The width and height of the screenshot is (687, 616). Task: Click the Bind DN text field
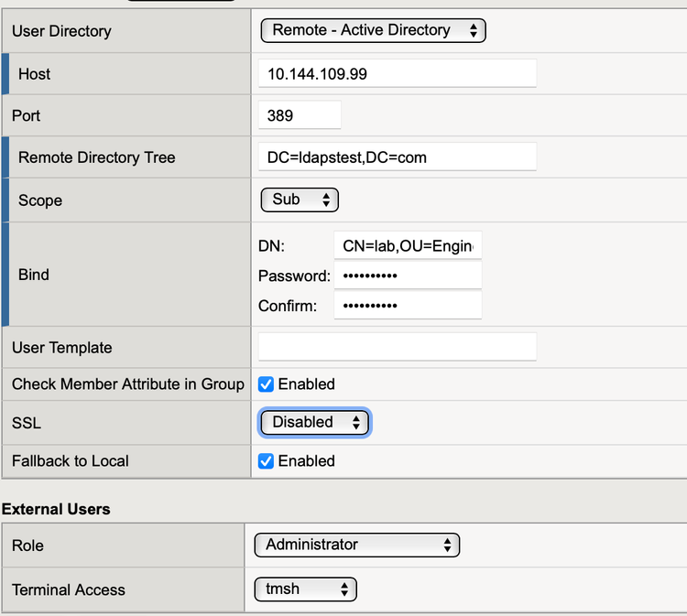pyautogui.click(x=408, y=245)
